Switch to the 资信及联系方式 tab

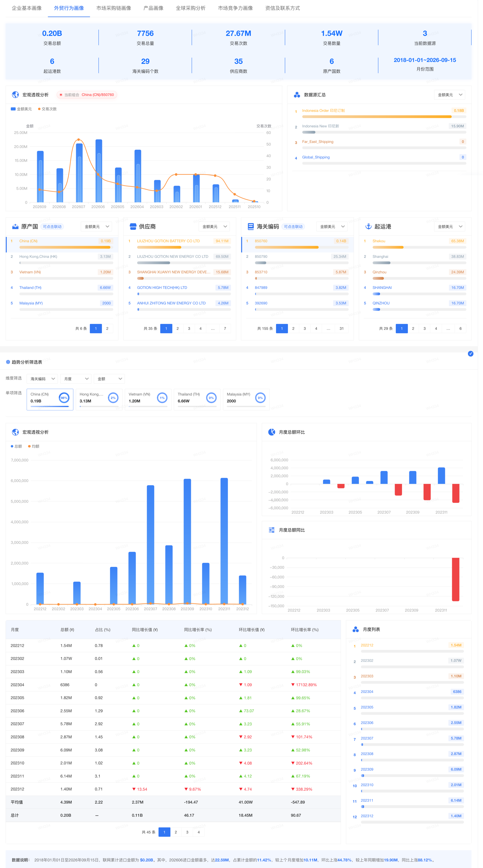click(282, 8)
